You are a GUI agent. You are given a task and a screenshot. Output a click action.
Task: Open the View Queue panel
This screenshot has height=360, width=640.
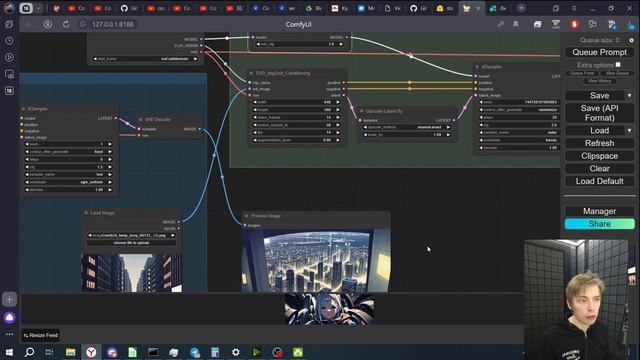click(x=617, y=73)
